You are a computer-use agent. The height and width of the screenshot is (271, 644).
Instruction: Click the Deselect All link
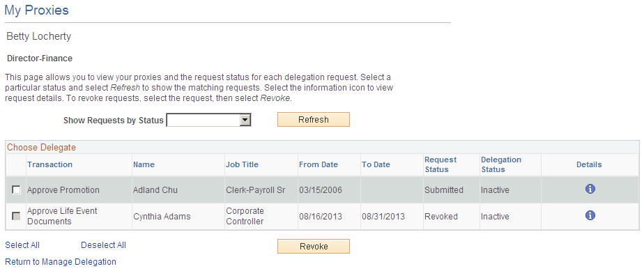(103, 245)
